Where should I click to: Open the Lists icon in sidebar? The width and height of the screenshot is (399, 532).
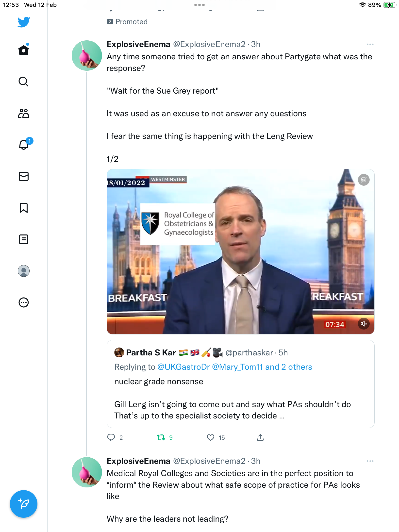(24, 239)
